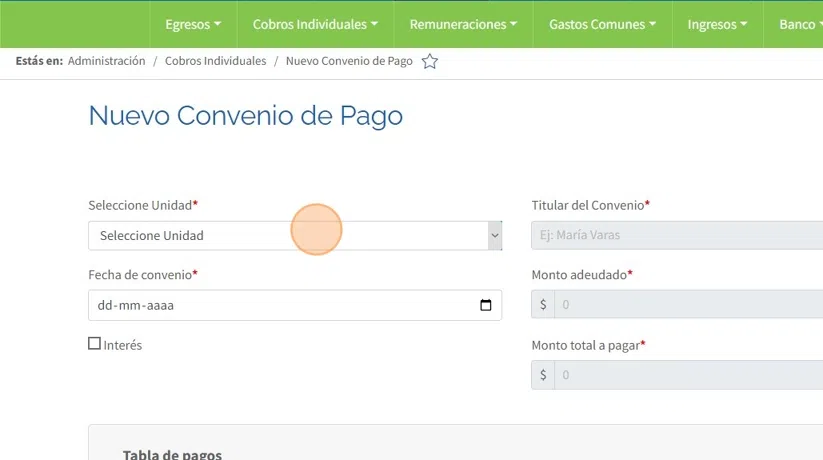Click the Monto total a pagar field
Image resolution: width=823 pixels, height=460 pixels.
[x=688, y=375]
